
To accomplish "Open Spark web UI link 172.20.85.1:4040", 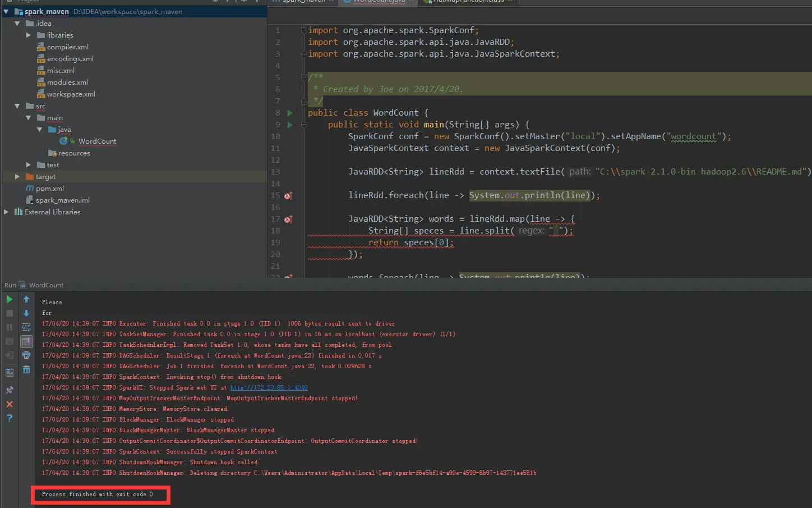I will 269,387.
